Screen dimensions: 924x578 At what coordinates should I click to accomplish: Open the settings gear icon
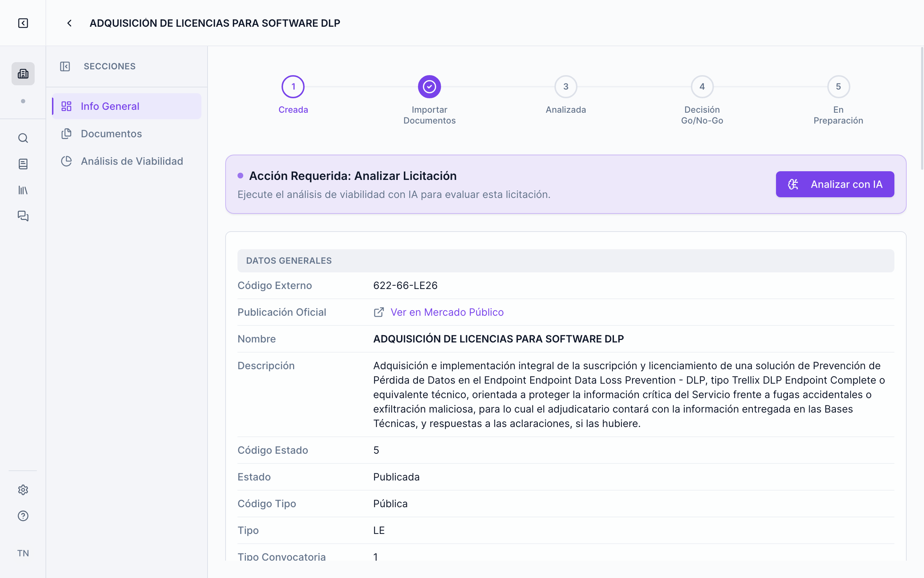point(23,490)
